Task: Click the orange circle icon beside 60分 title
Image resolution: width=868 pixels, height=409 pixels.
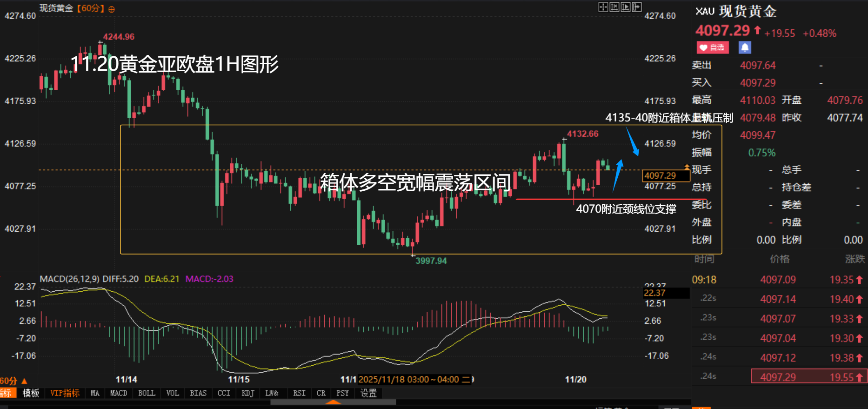Action: click(x=112, y=9)
